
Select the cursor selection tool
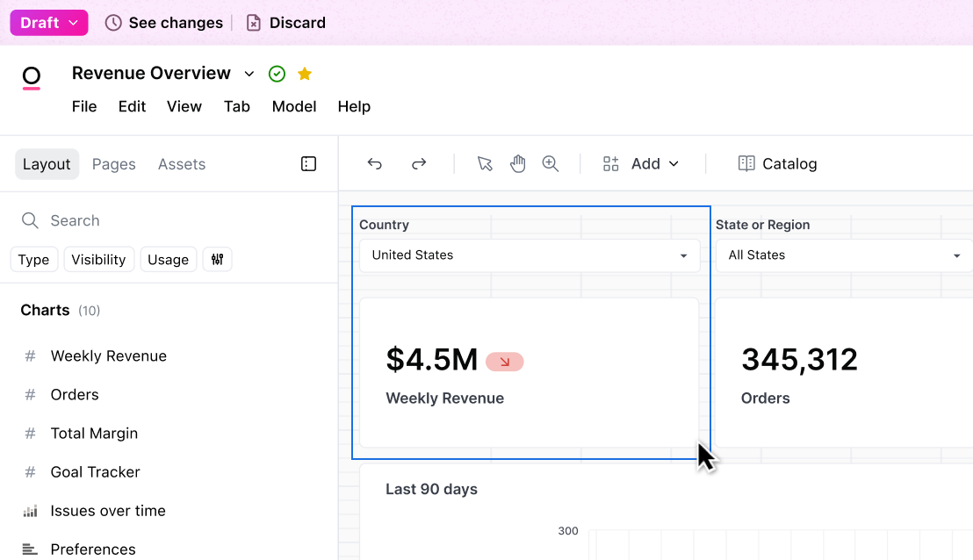click(485, 163)
